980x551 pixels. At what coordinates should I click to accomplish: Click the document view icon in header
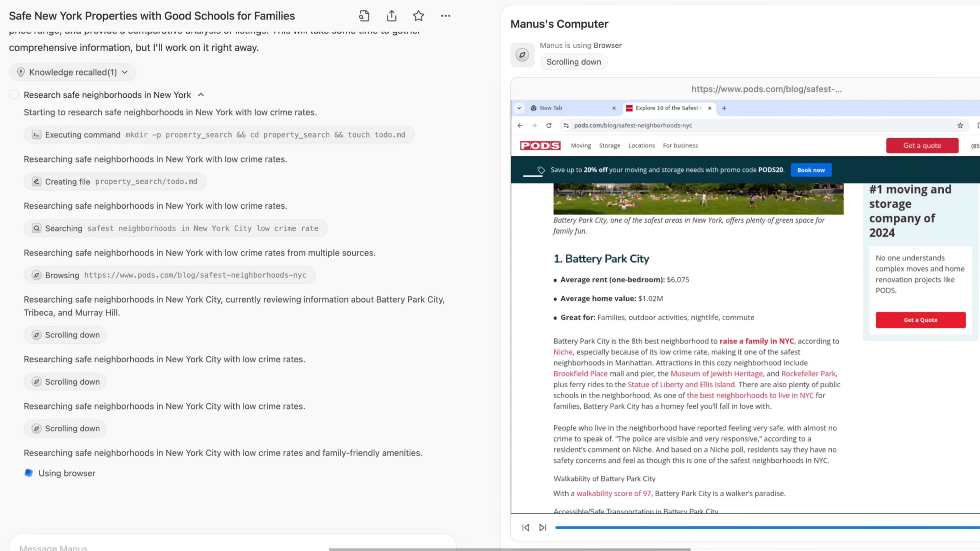coord(364,16)
